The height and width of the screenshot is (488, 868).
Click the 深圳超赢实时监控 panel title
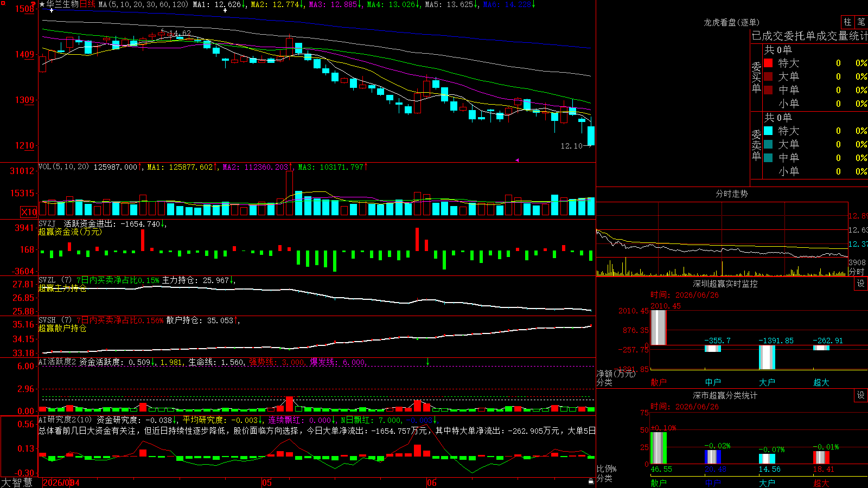click(725, 284)
